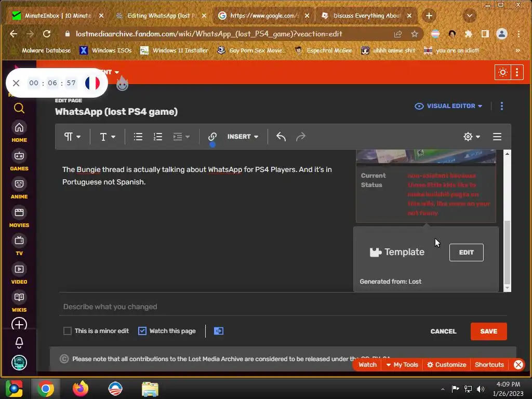Insert a bulleted list
This screenshot has height=399, width=532.
pos(138,137)
